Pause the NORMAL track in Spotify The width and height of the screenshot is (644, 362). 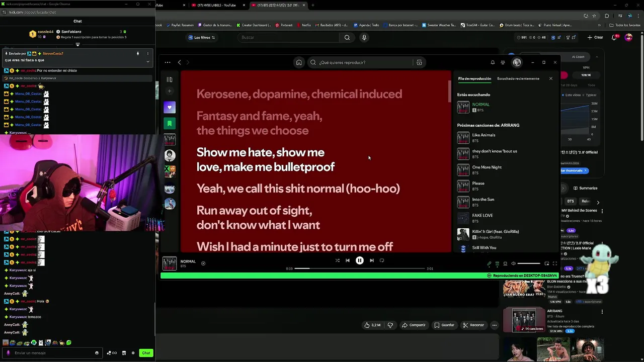click(x=360, y=260)
